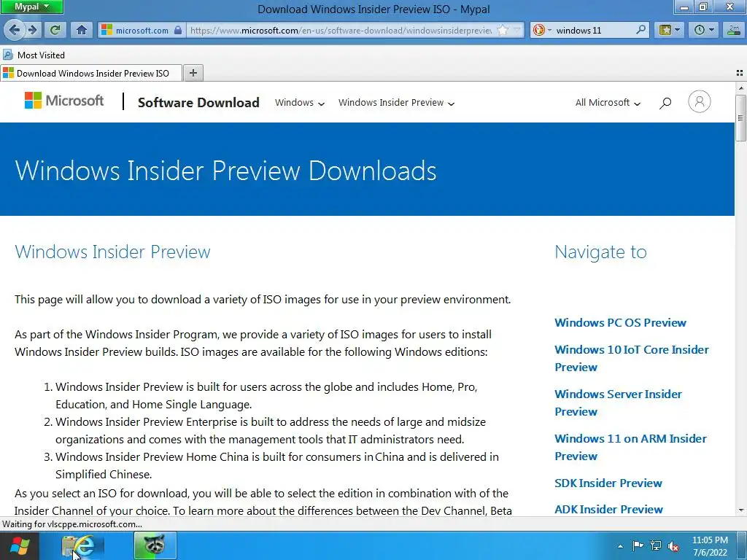Open the page search magnifier icon
This screenshot has width=747, height=560.
point(665,102)
